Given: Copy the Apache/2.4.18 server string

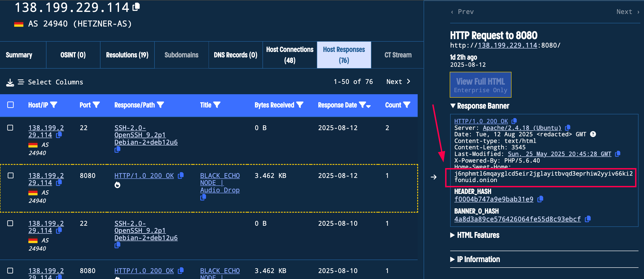Looking at the screenshot, I should [x=568, y=128].
